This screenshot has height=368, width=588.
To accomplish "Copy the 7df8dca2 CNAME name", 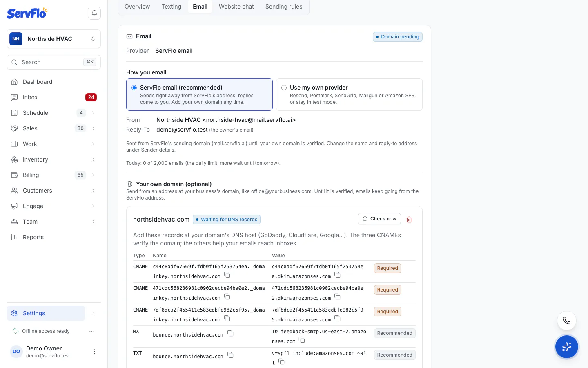I will [227, 319].
